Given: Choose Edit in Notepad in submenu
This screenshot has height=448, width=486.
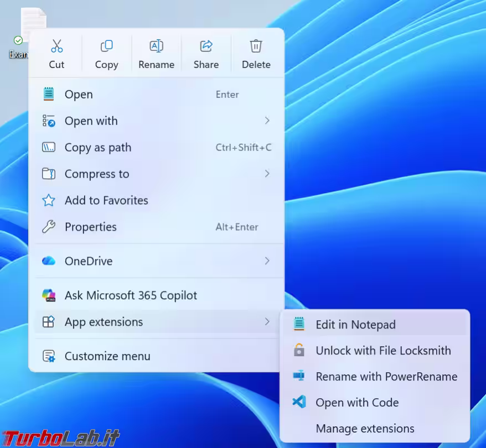Looking at the screenshot, I should (375, 324).
